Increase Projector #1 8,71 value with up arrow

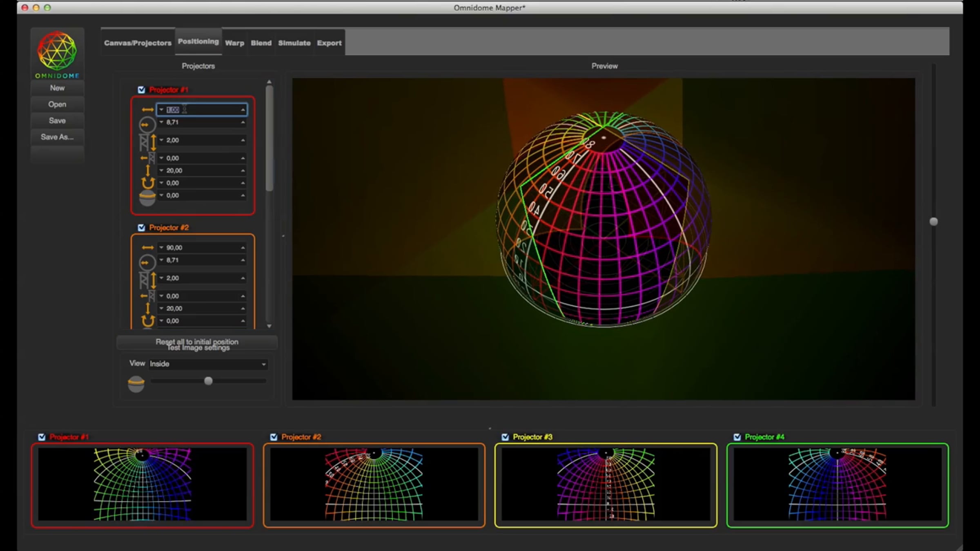click(243, 122)
